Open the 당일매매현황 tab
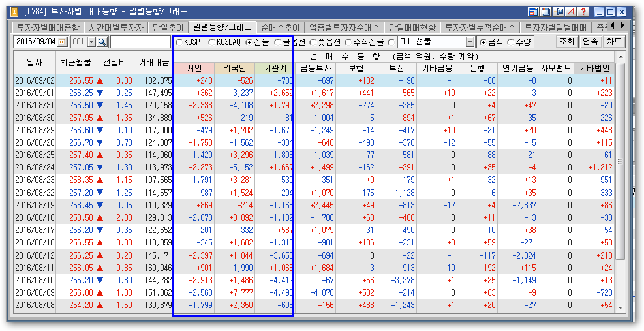Image resolution: width=644 pixels, height=331 pixels. (x=412, y=28)
